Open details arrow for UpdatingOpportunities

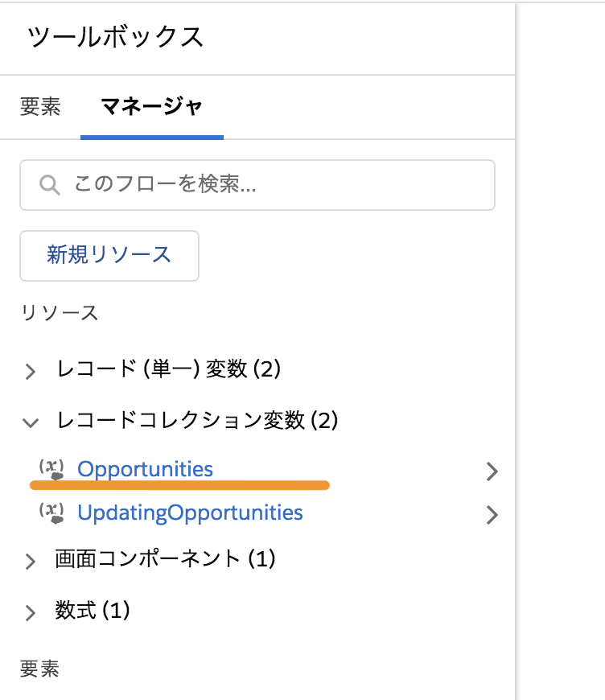tap(492, 515)
